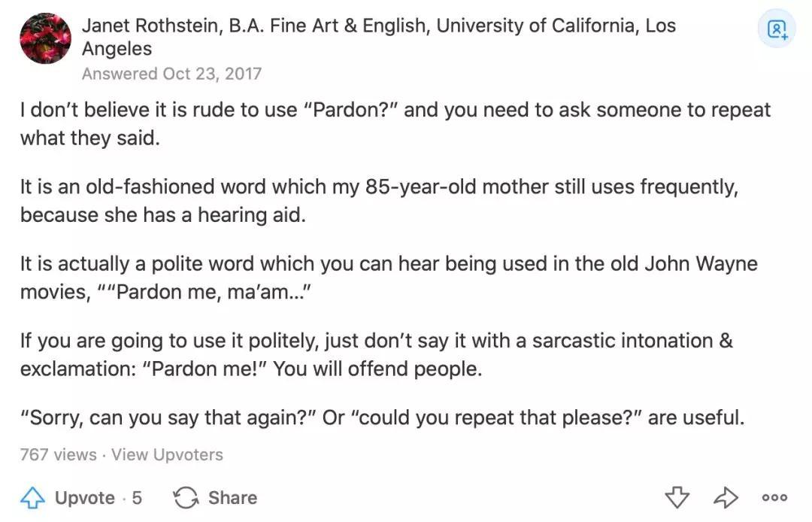Downvote this answer with the down arrow
The image size is (812, 522).
pos(677,497)
